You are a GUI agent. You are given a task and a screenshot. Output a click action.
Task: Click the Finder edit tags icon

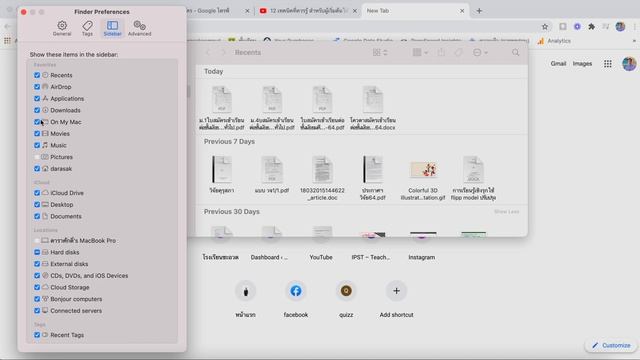coord(459,52)
